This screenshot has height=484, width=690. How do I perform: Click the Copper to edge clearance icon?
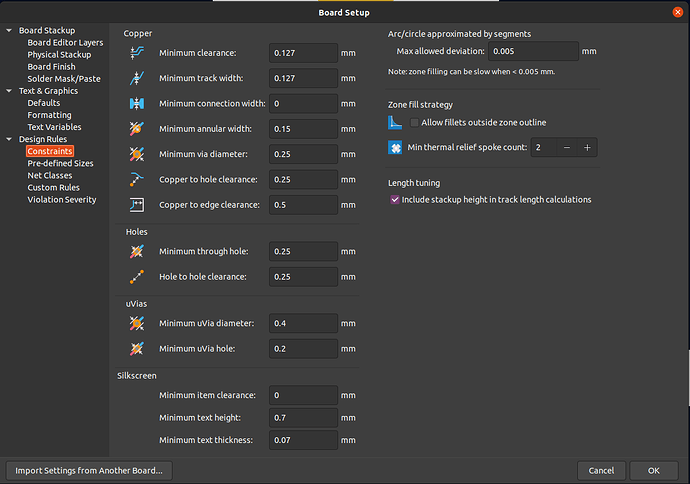click(x=137, y=205)
